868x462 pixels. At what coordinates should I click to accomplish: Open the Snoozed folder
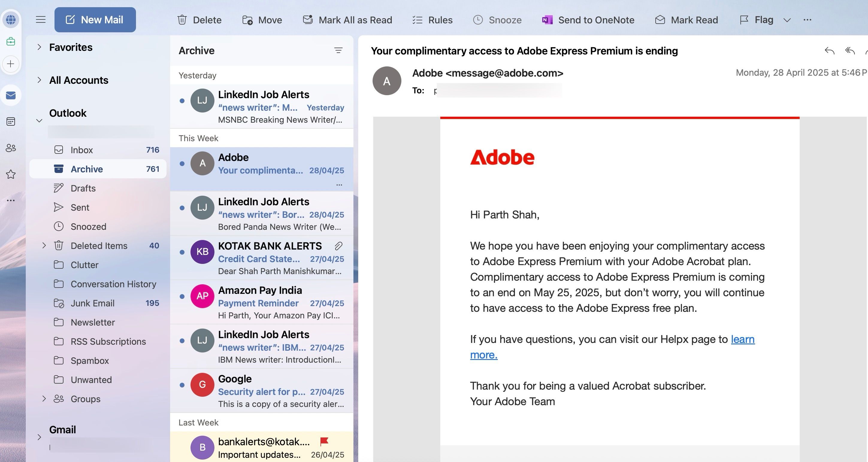(98, 227)
